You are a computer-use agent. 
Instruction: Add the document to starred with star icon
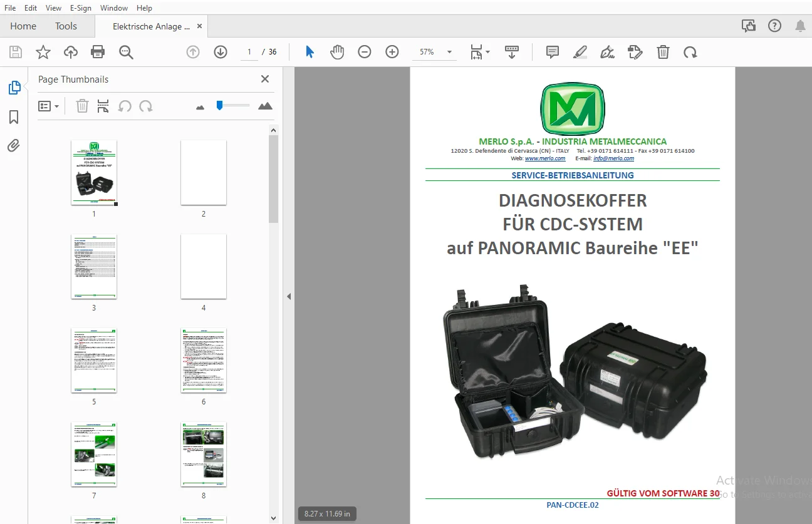(x=43, y=52)
